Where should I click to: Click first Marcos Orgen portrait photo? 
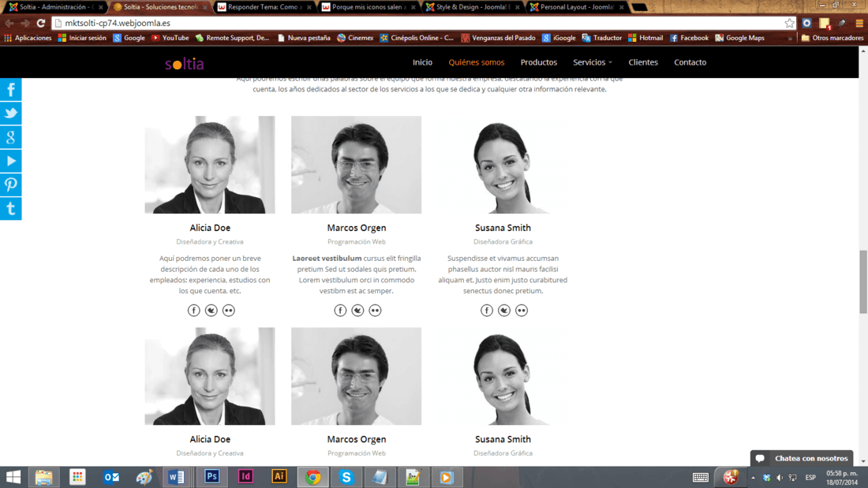357,164
